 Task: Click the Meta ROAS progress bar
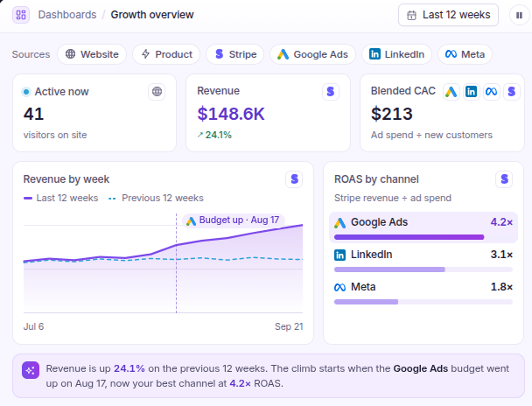click(x=423, y=302)
